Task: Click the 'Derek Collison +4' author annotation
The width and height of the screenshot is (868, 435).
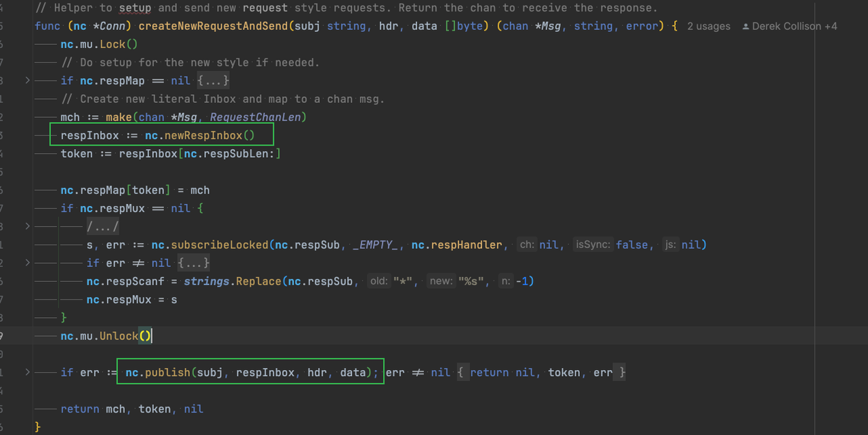Action: (795, 26)
